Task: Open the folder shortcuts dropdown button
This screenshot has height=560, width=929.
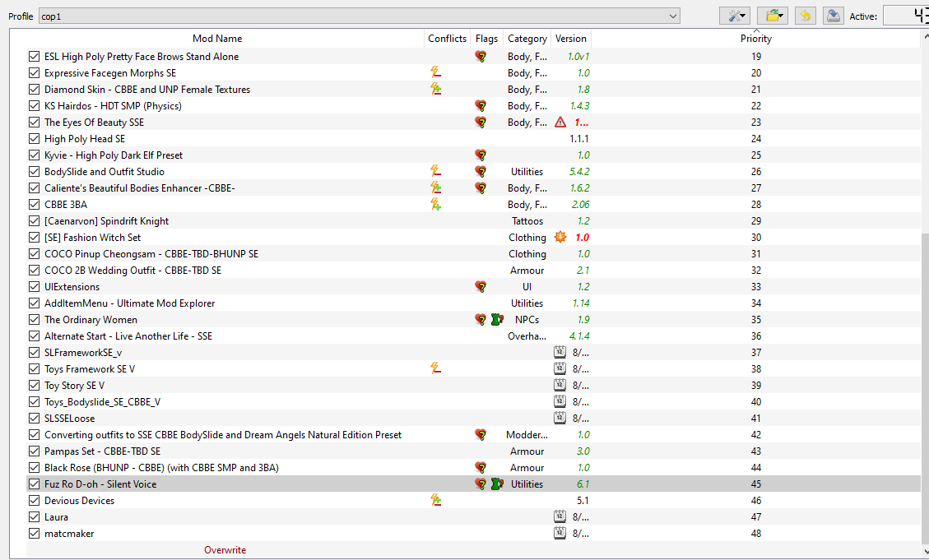Action: pyautogui.click(x=772, y=16)
